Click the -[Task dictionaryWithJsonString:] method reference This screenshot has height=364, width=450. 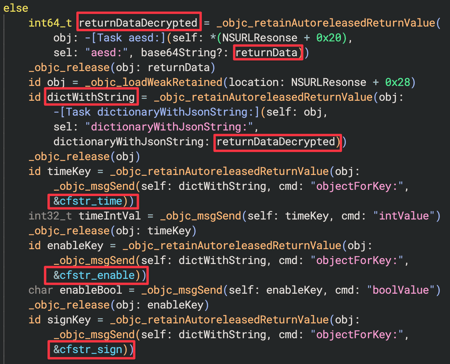pyautogui.click(x=156, y=112)
